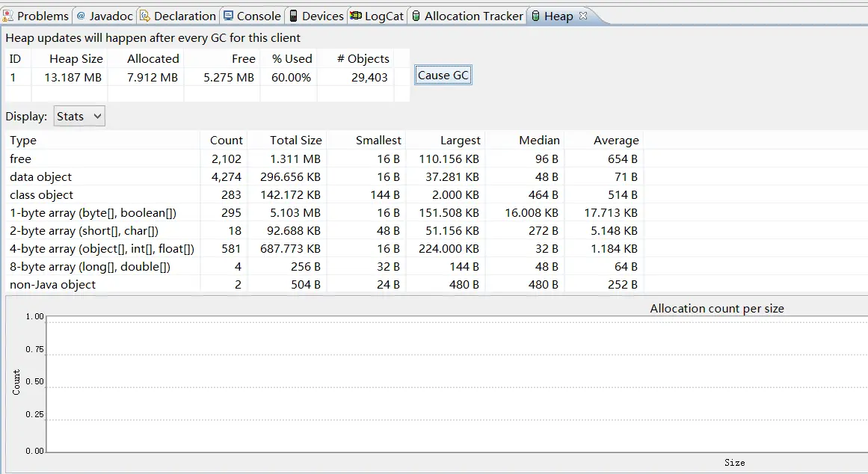Click the Count column header
This screenshot has height=474, width=868.
click(224, 141)
